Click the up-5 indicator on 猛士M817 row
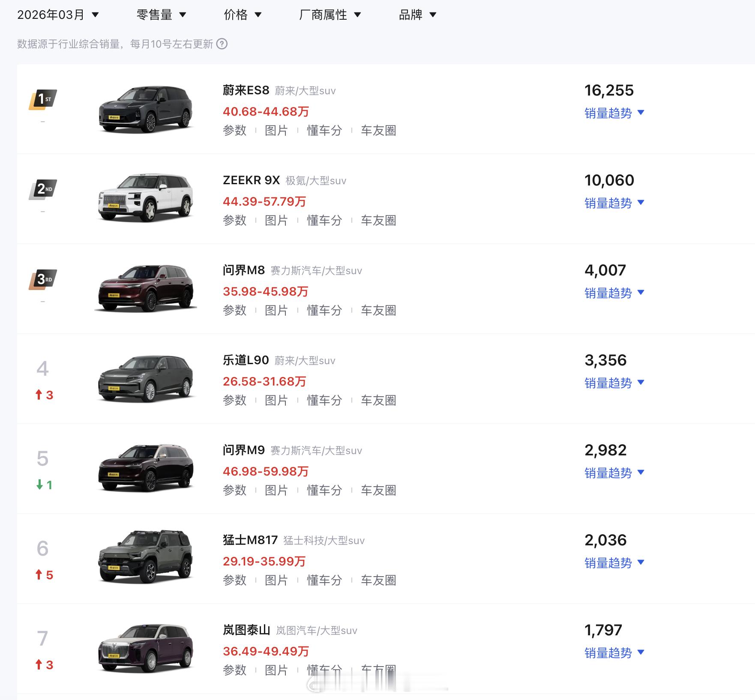This screenshot has width=755, height=700. [44, 575]
